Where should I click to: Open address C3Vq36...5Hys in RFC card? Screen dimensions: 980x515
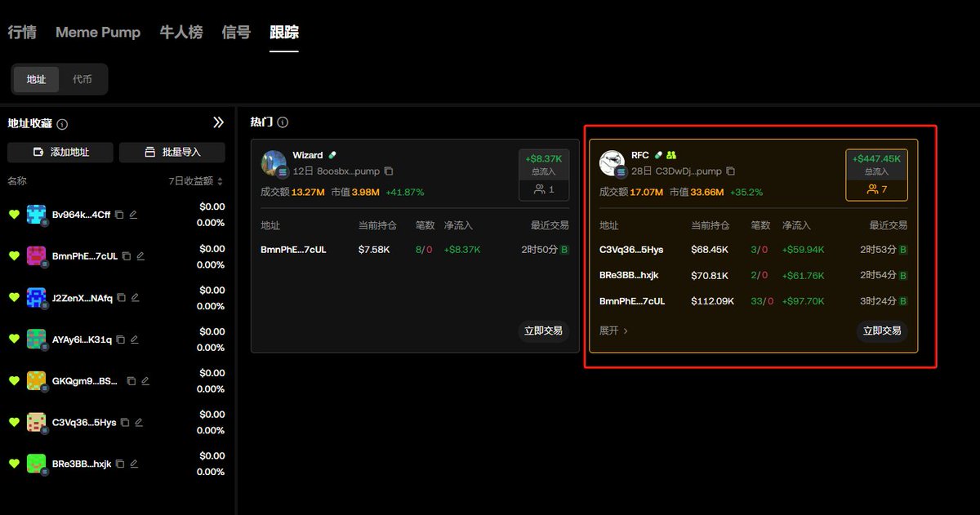(631, 250)
